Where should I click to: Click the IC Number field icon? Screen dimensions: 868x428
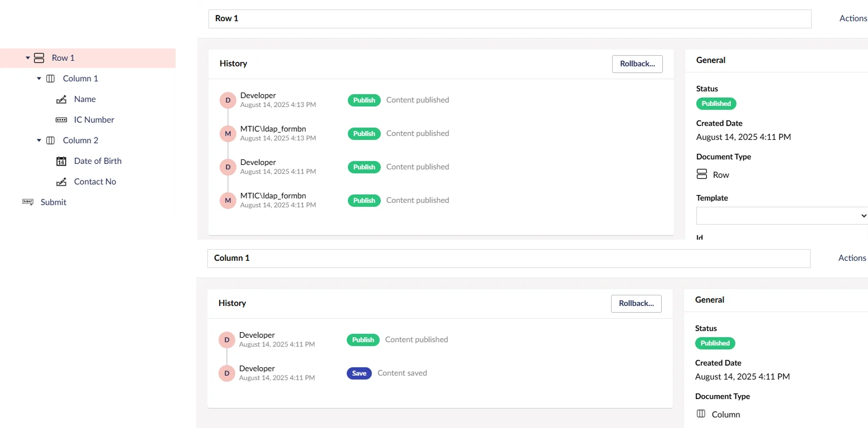click(x=61, y=120)
